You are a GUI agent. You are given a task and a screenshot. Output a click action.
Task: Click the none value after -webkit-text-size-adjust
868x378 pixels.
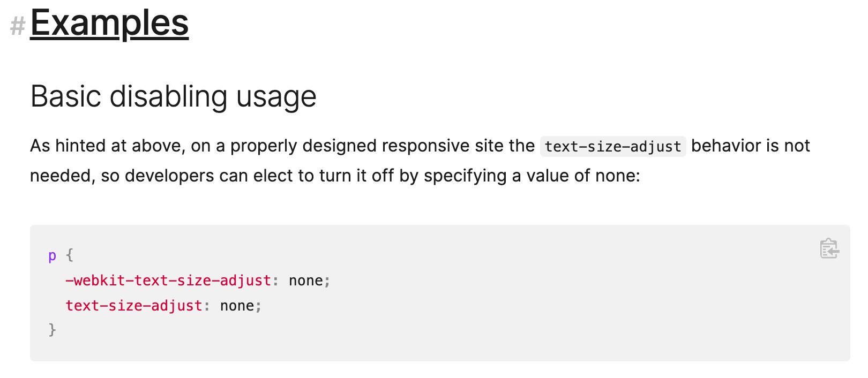pos(306,281)
